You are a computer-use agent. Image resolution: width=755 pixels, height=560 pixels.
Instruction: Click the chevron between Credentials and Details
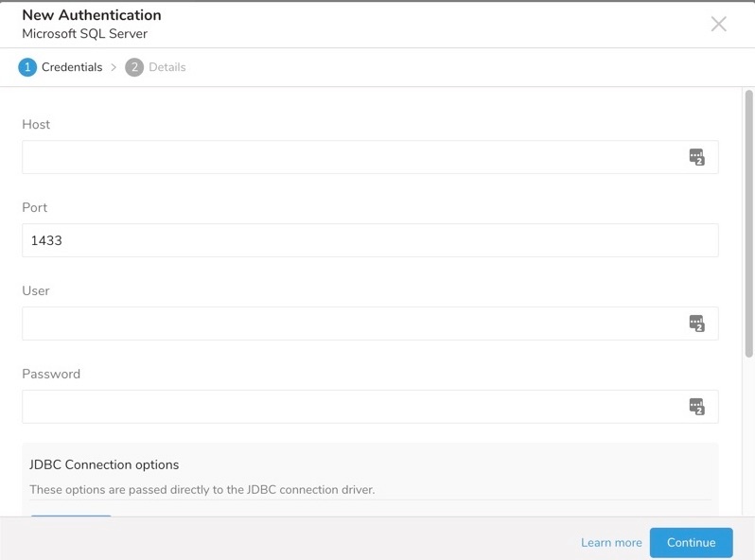pyautogui.click(x=114, y=68)
